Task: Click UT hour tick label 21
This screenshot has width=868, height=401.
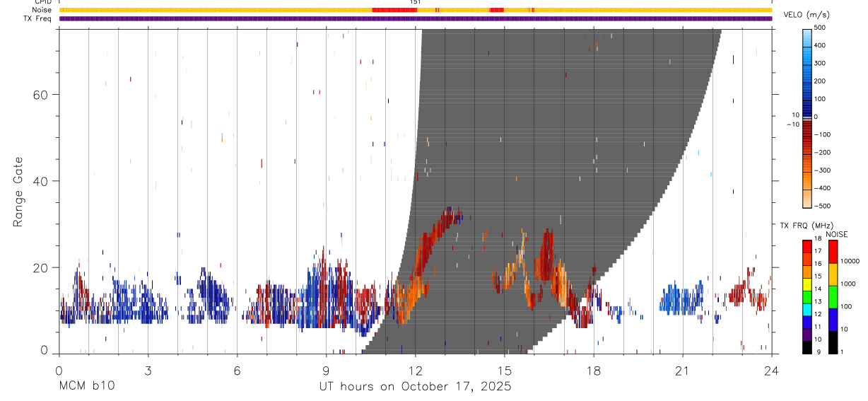Action: [x=683, y=371]
